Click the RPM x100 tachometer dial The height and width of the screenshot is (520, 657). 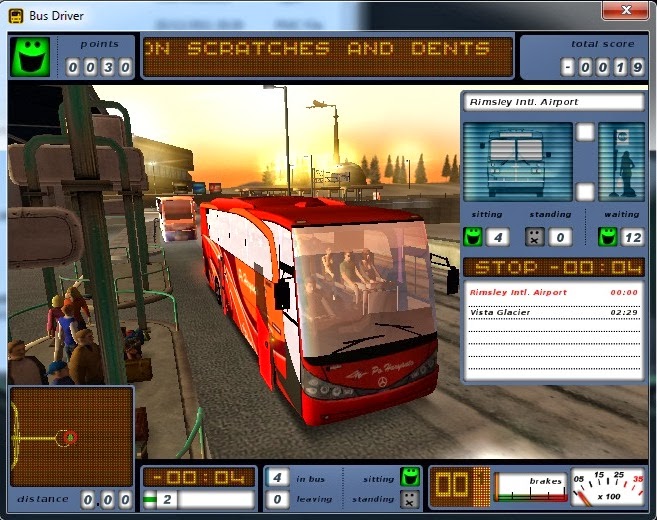[x=608, y=487]
